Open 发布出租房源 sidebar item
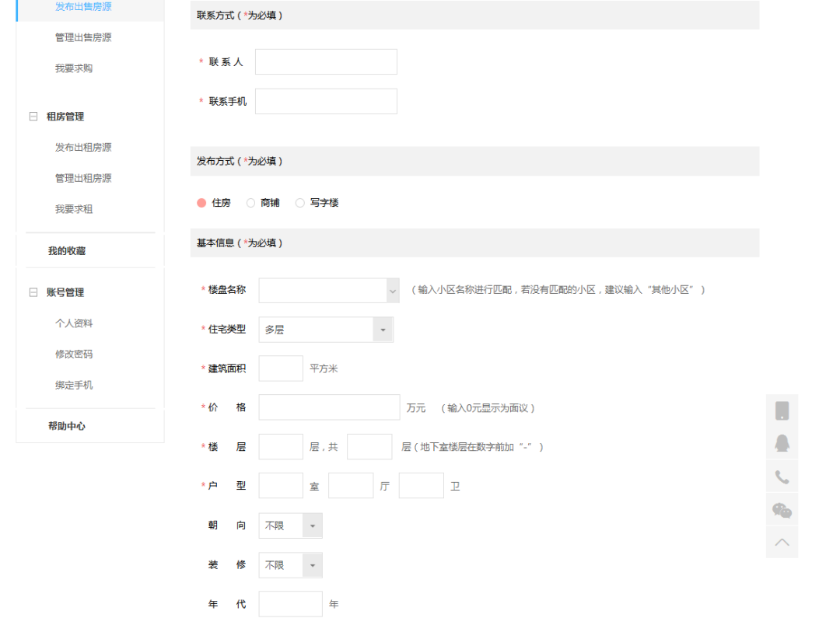The height and width of the screenshot is (632, 840). 83,147
